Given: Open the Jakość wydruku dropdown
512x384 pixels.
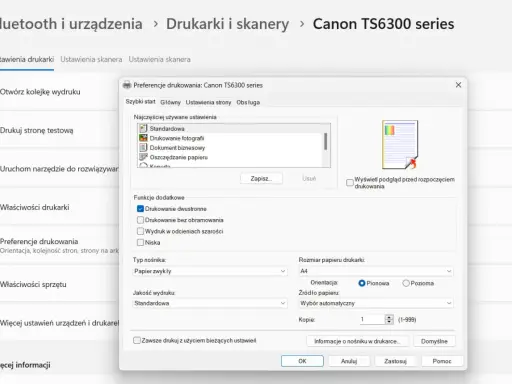Looking at the screenshot, I should [210, 303].
